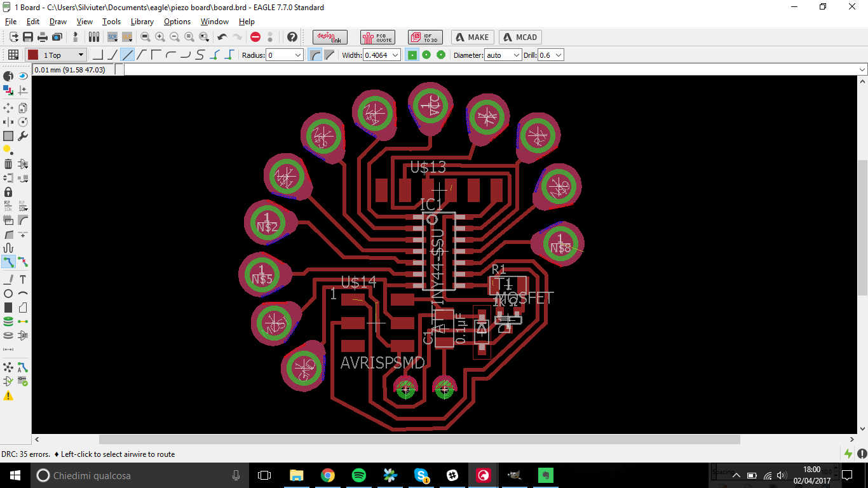Open the layer dropdown showing 1 Top
This screenshot has width=868, height=488.
click(56, 55)
